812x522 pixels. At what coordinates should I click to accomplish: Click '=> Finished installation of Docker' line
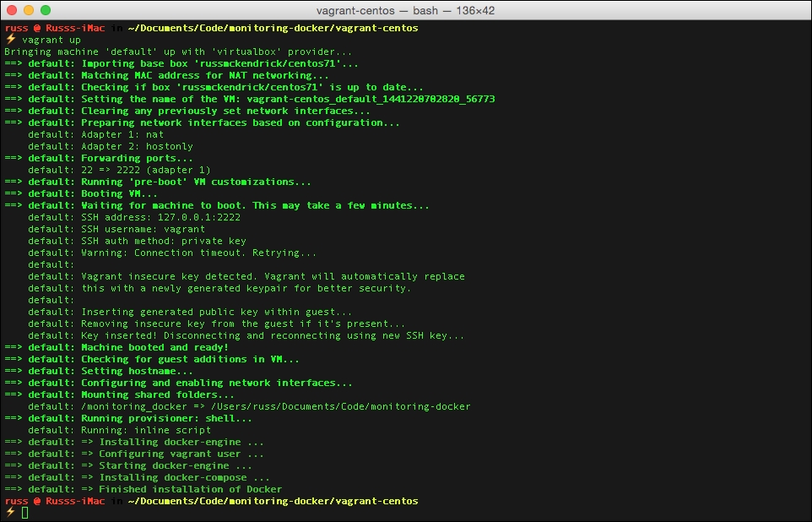coord(143,489)
